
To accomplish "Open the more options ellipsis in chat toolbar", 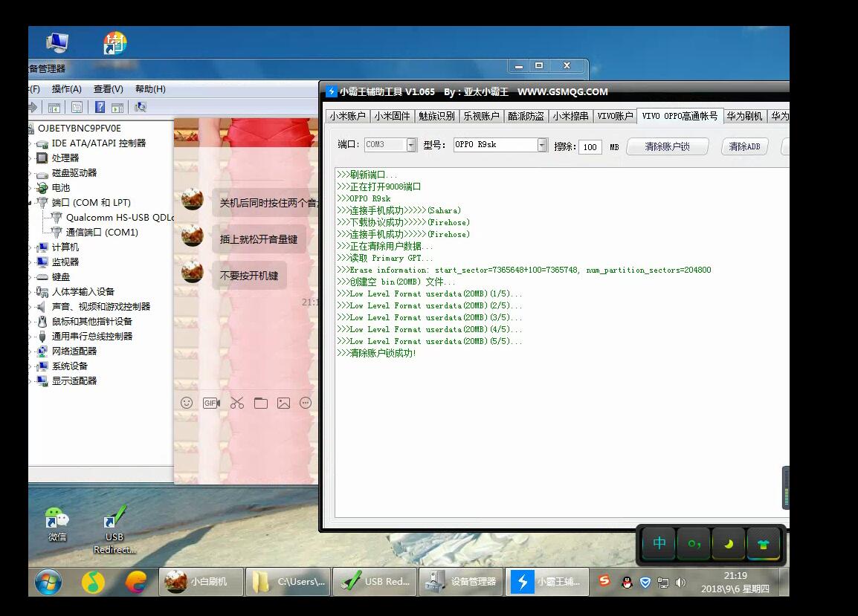I will coord(306,403).
